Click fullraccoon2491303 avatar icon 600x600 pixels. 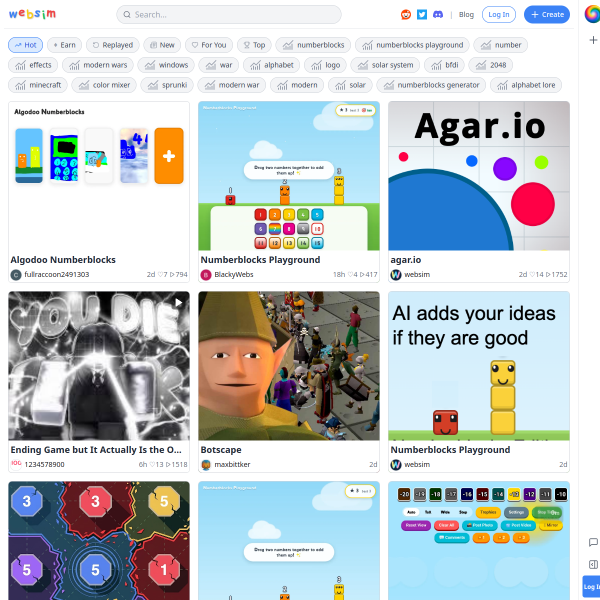pyautogui.click(x=16, y=274)
